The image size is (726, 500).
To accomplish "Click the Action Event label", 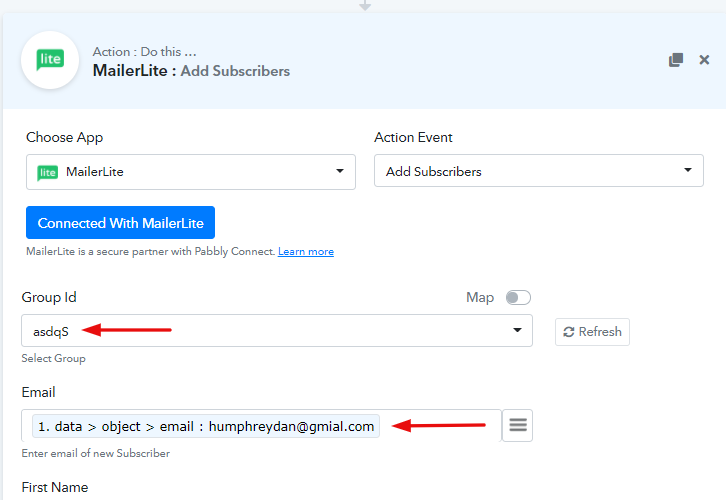I will point(413,138).
